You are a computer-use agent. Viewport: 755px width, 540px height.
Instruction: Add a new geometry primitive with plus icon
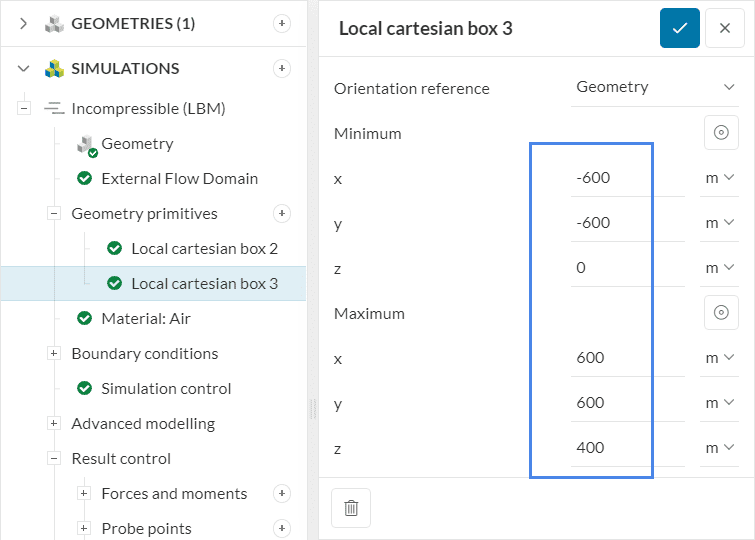point(282,213)
